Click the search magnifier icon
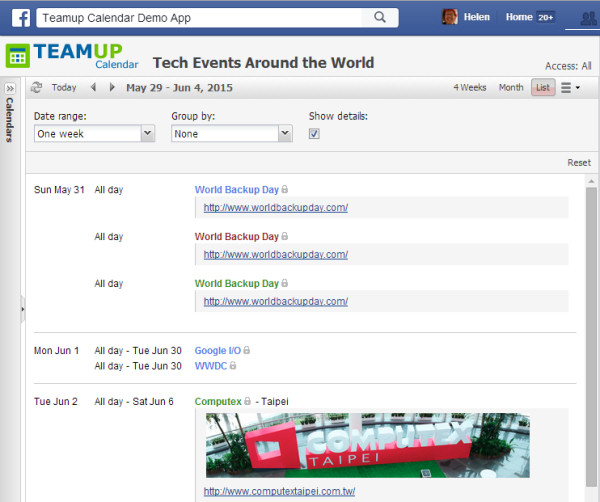The image size is (600, 502). [x=380, y=17]
